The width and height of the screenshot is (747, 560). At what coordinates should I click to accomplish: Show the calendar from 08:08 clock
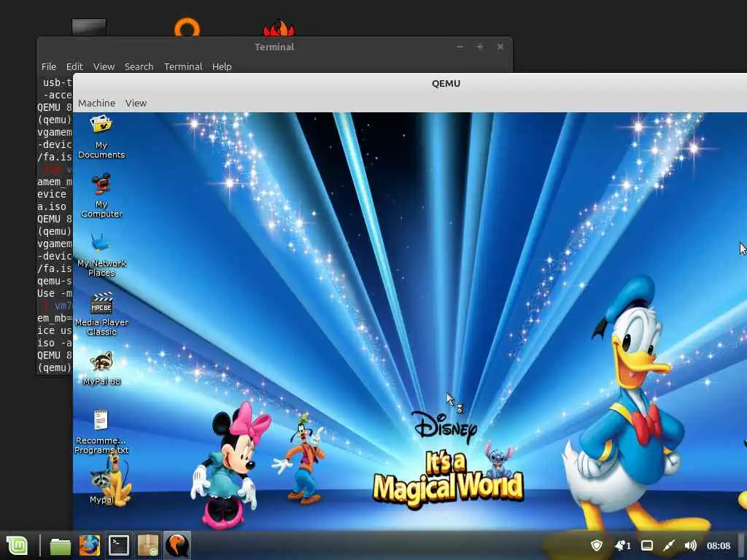coord(719,545)
